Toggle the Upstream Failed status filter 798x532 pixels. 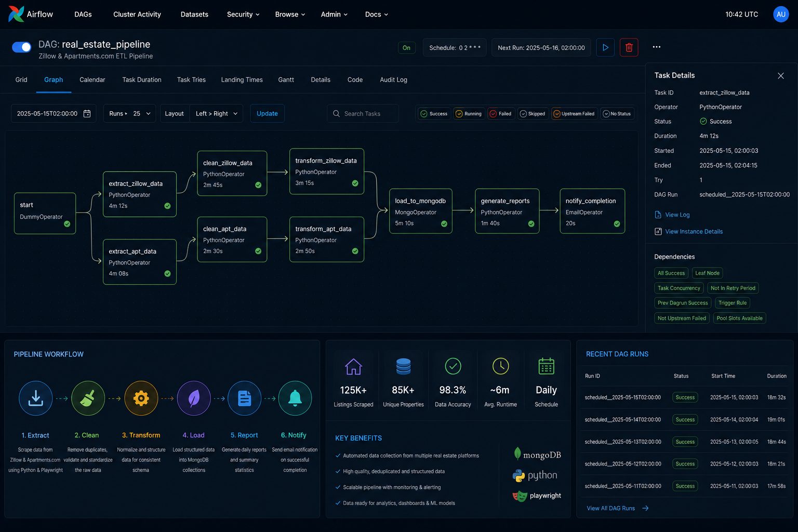574,114
